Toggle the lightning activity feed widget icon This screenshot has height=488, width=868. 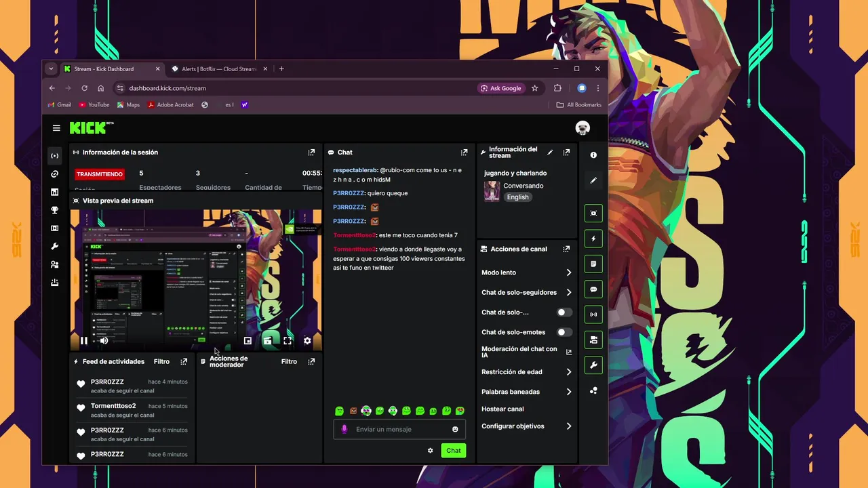point(593,239)
